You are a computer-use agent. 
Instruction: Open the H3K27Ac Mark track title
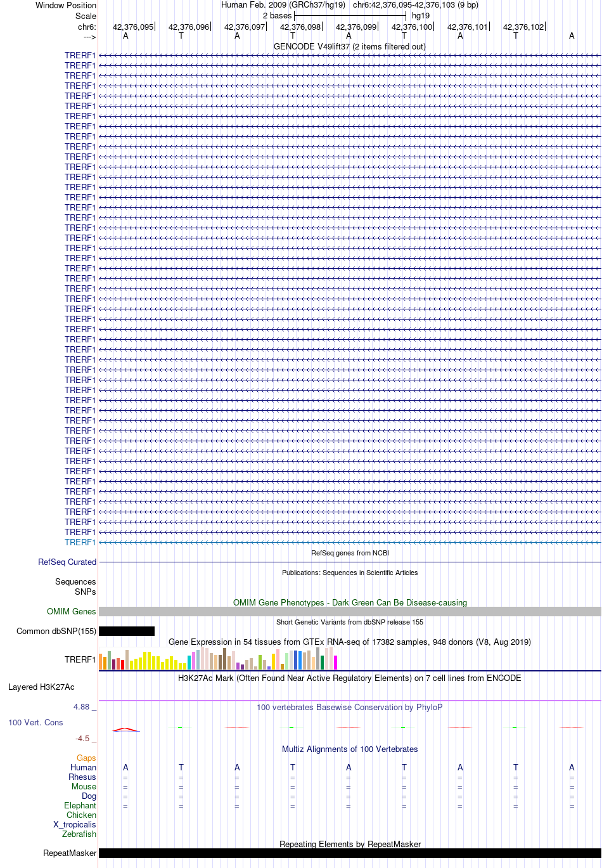point(350,678)
